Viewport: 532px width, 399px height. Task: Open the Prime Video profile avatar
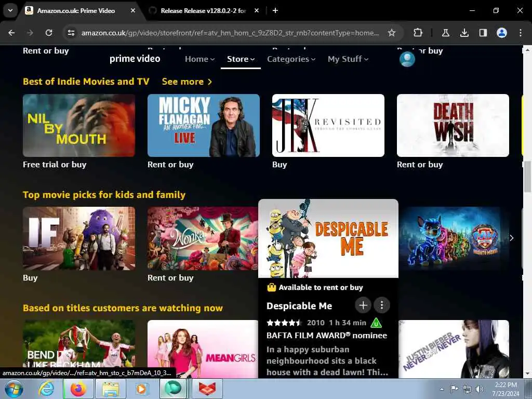click(407, 59)
